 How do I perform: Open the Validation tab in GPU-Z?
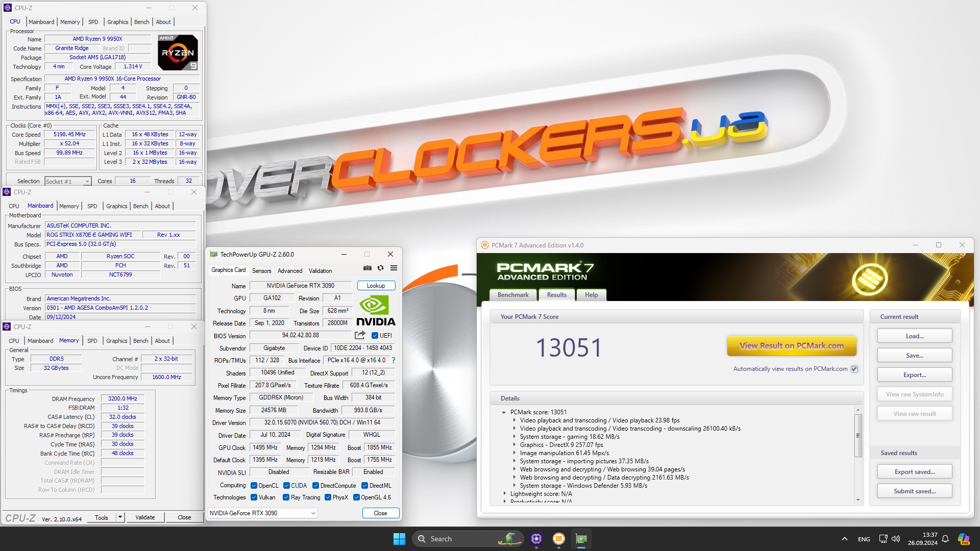pyautogui.click(x=320, y=271)
